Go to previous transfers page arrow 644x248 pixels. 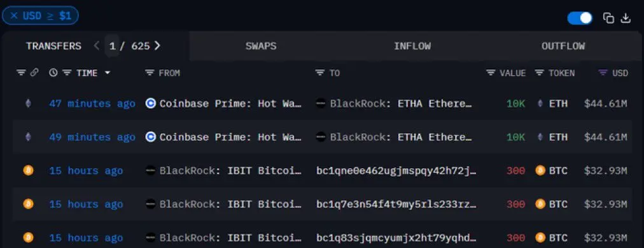[x=97, y=46]
